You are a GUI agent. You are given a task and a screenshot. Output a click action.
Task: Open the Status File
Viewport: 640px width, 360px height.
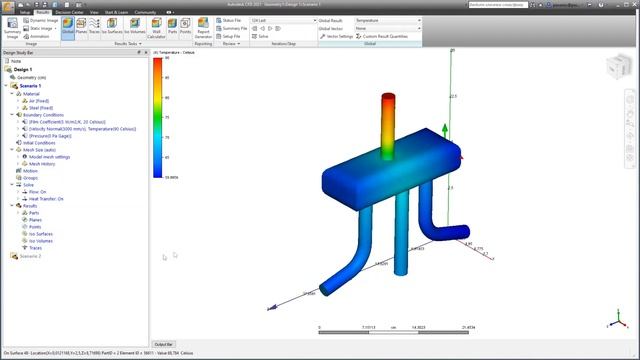pyautogui.click(x=229, y=20)
